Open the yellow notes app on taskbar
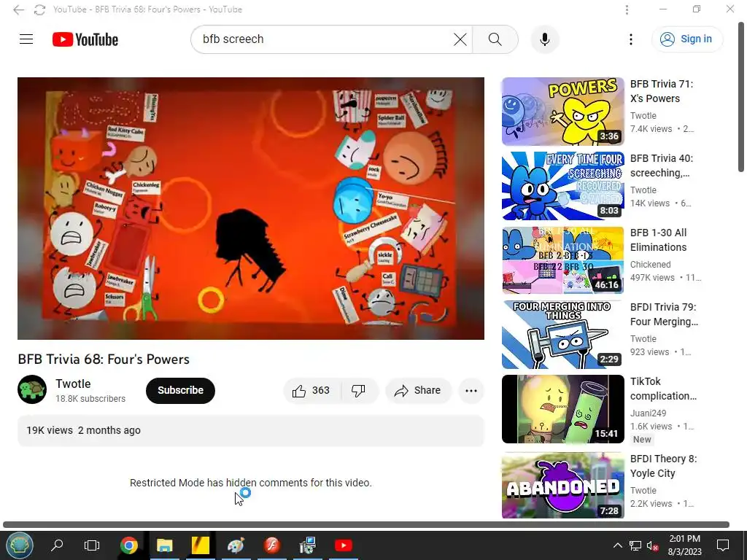 tap(201, 545)
